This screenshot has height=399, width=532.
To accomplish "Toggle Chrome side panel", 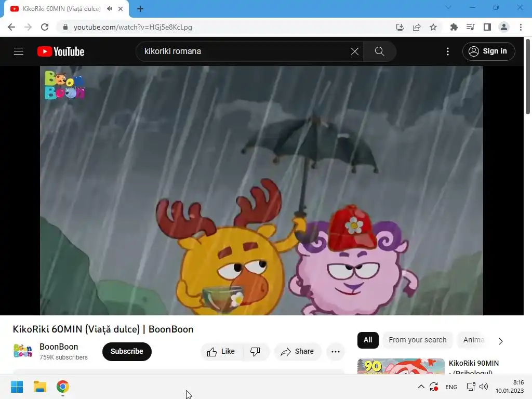I will 487,27.
